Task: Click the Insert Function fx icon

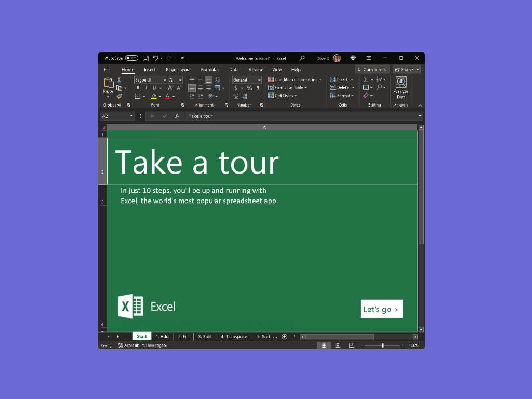Action: (x=177, y=116)
